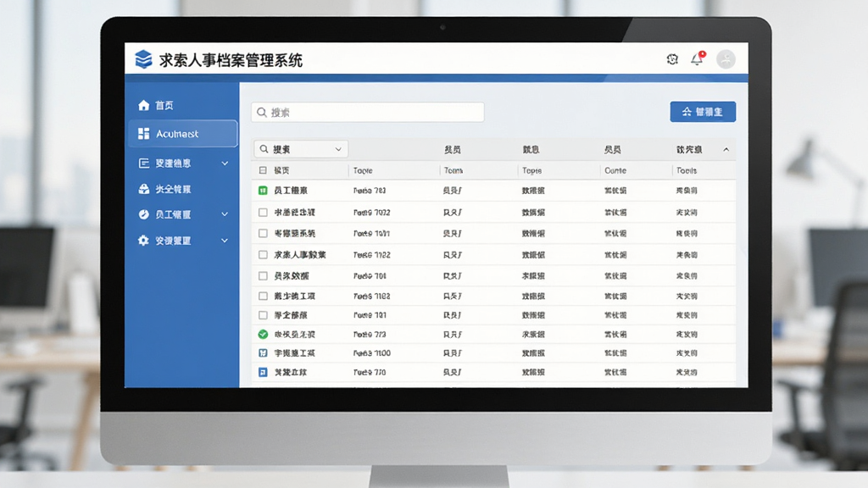Click the code cell ending in 773

370,334
